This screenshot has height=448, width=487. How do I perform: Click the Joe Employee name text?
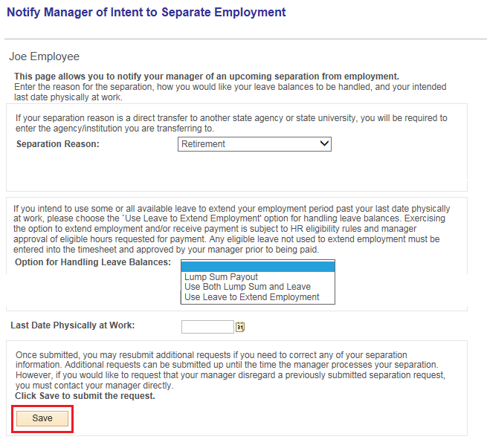(x=44, y=56)
